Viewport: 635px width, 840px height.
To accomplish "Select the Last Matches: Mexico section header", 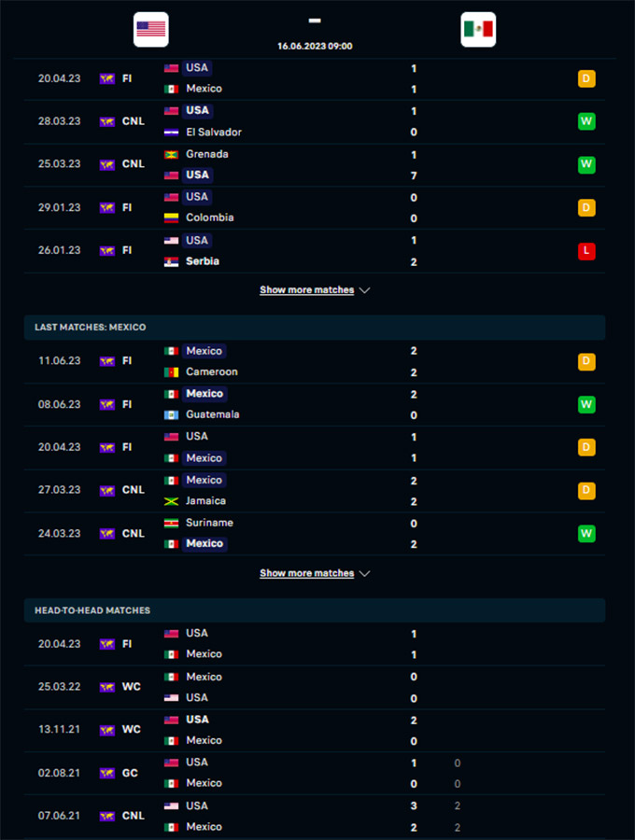I will click(315, 328).
